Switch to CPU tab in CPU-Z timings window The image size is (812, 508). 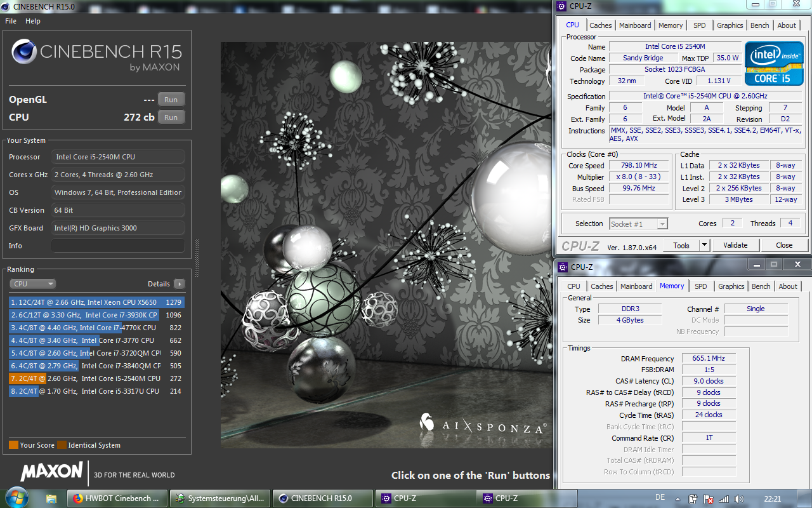573,286
